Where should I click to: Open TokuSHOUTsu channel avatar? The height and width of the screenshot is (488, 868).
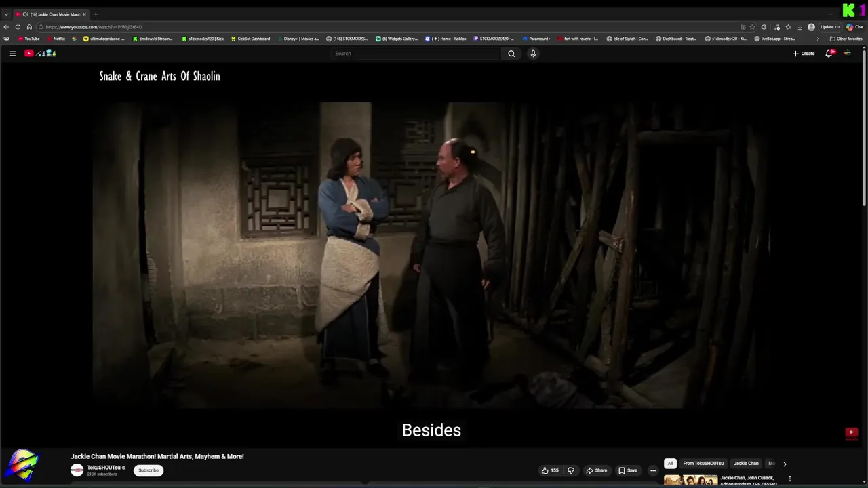coord(77,470)
